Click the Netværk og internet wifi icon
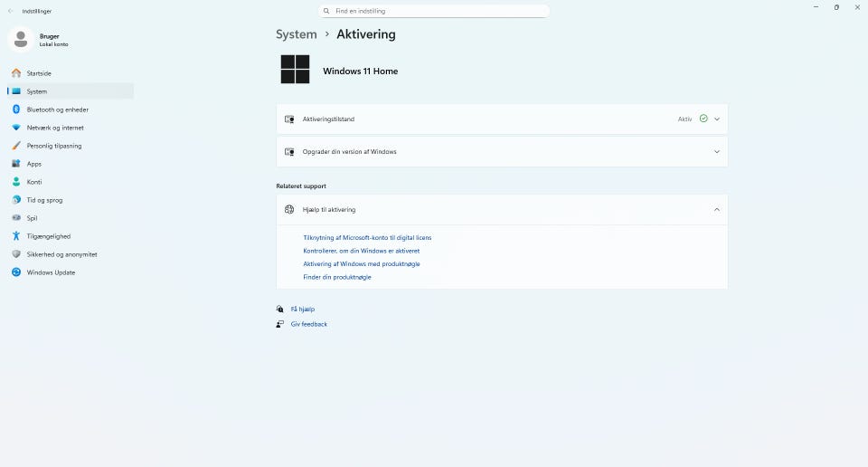The height and width of the screenshot is (467, 868). pos(16,128)
